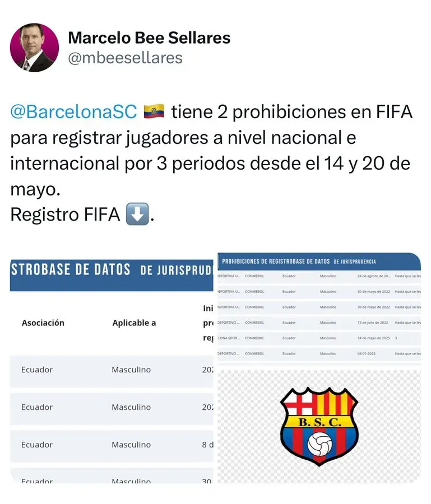Click first Masculino cell in left table
The height and width of the screenshot is (504, 431).
(x=131, y=370)
